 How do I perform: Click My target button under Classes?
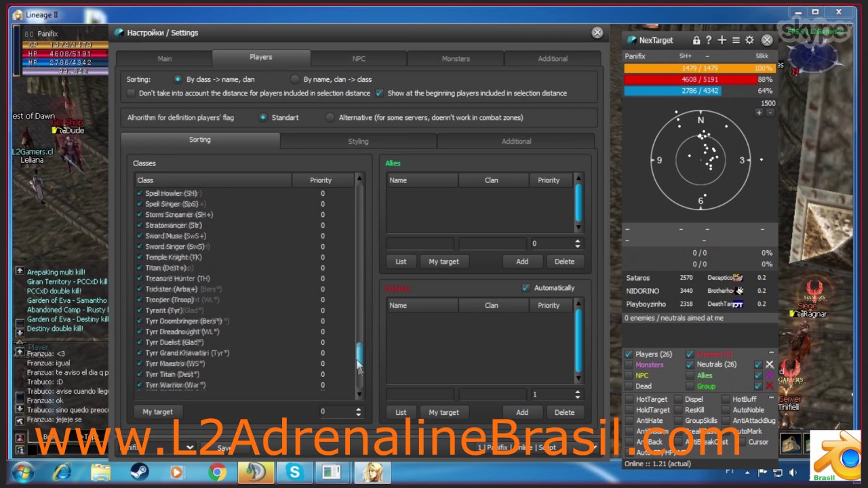(157, 411)
